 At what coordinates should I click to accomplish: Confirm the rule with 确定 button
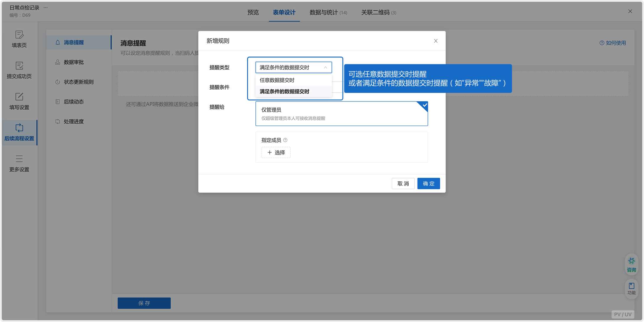point(428,183)
